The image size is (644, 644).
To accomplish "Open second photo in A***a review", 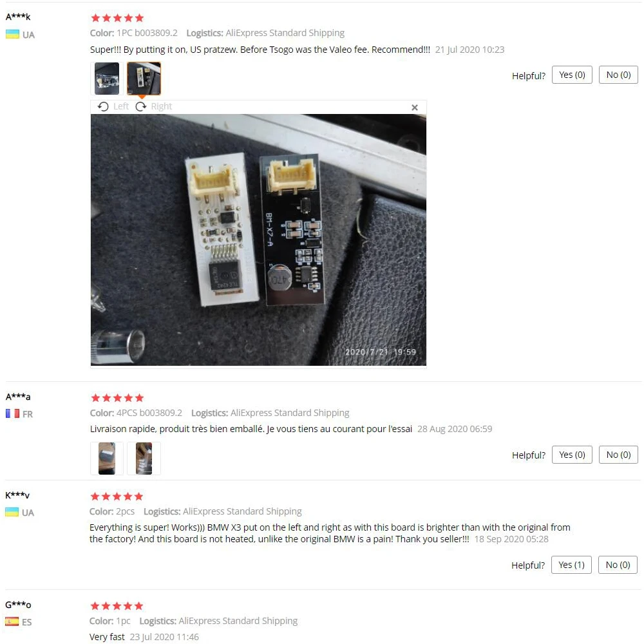I will tap(144, 459).
